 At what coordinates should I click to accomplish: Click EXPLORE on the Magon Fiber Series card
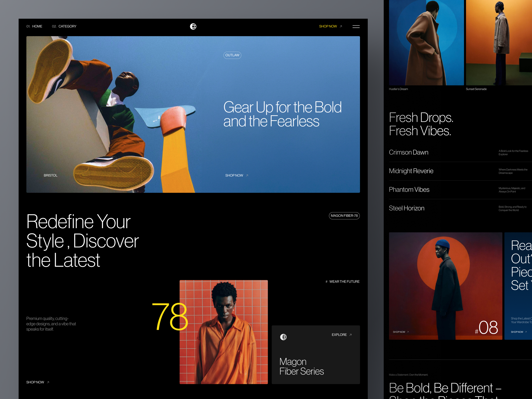point(339,334)
